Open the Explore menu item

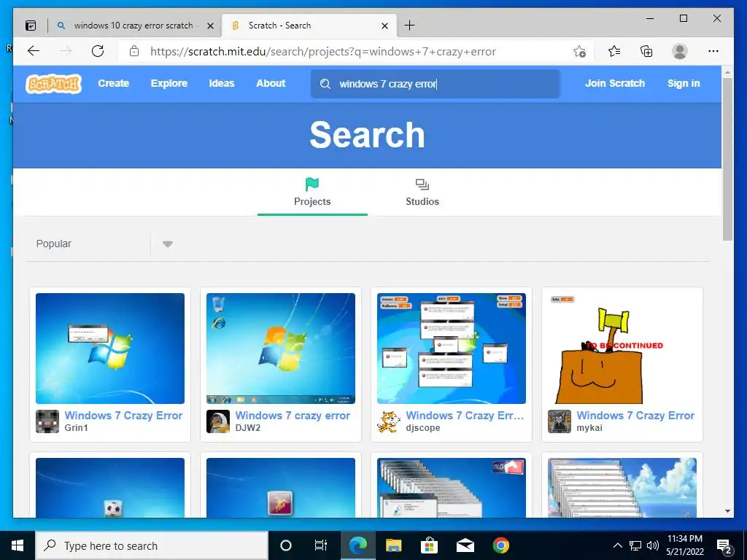point(169,83)
